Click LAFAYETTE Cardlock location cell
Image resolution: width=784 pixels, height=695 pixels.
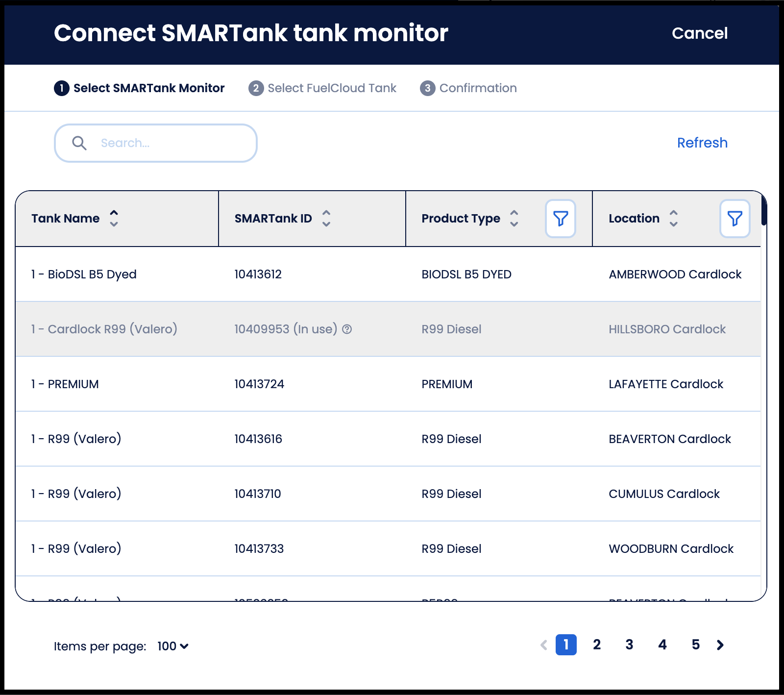[x=666, y=384]
